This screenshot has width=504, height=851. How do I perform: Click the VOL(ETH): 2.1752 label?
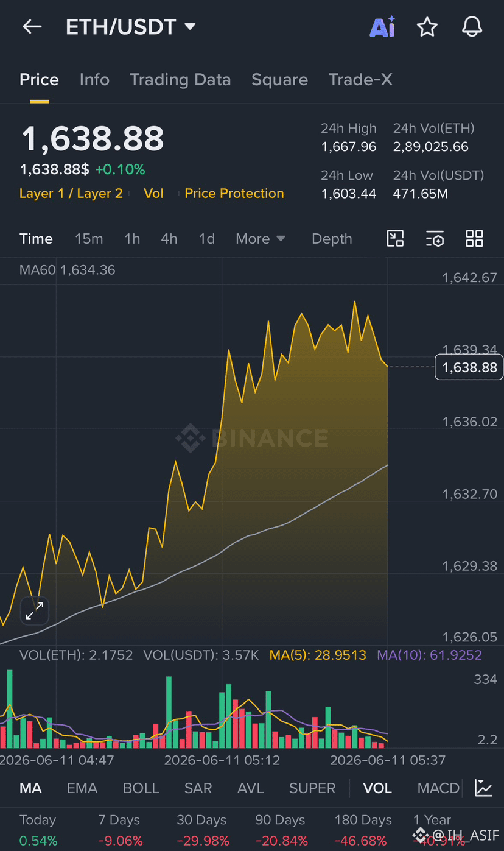pos(76,655)
